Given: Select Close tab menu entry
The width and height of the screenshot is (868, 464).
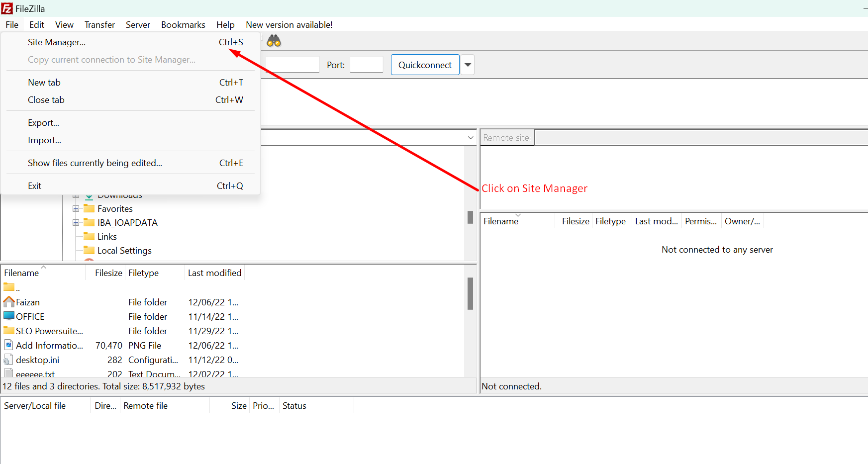Looking at the screenshot, I should 130,100.
